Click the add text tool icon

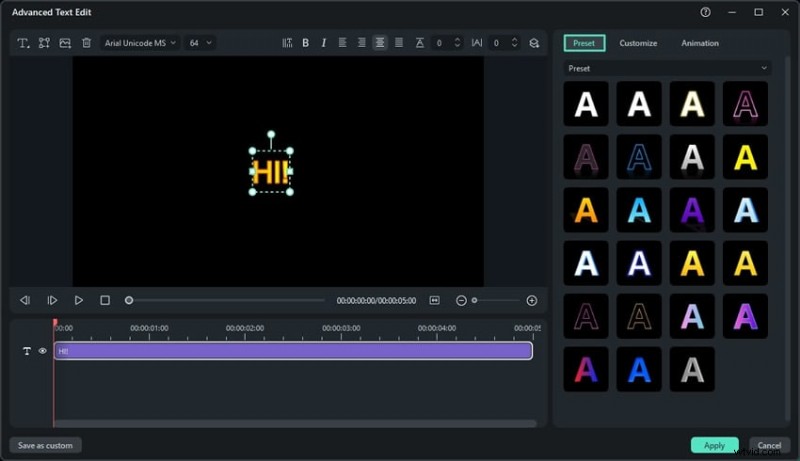point(22,43)
